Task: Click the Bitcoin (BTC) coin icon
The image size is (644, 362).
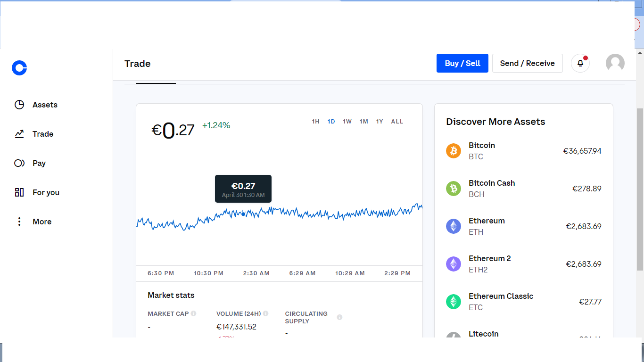Action: [454, 151]
